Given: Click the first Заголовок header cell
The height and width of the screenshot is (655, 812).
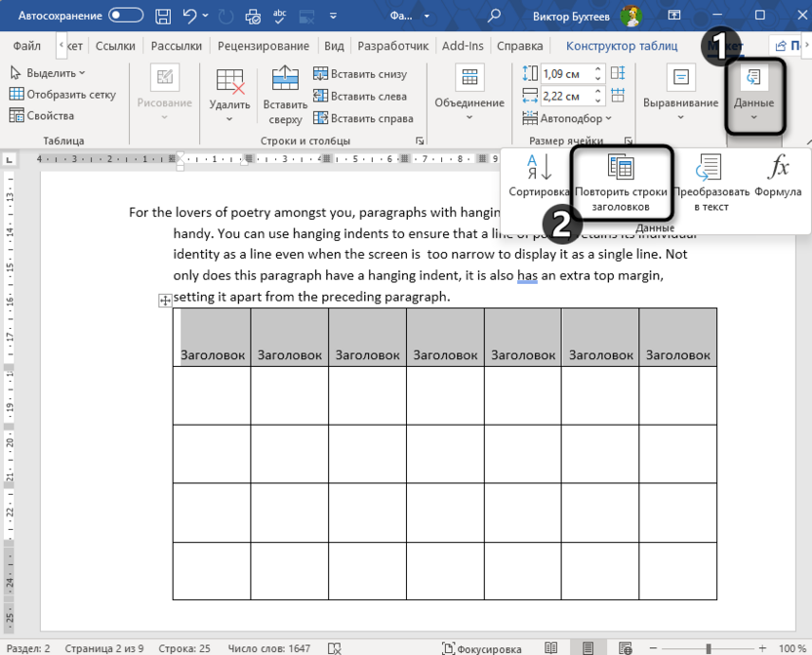Looking at the screenshot, I should tap(212, 338).
